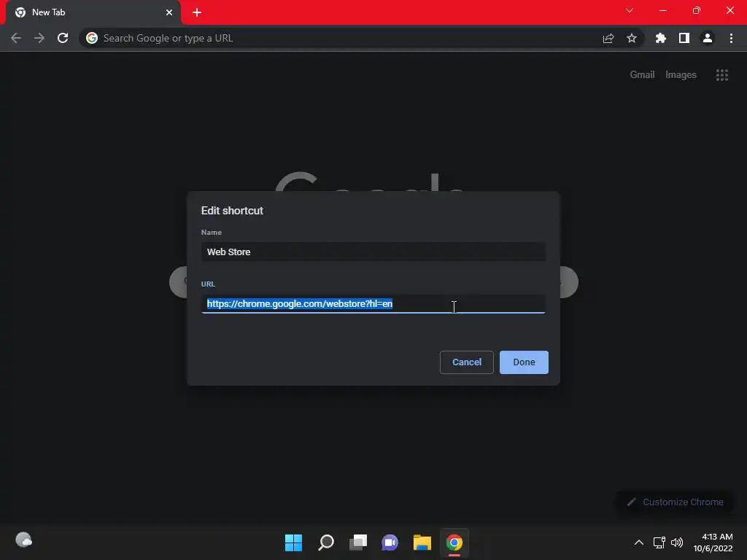Screen dimensions: 747x560
Task: Go back with the back arrow
Action: [16, 38]
